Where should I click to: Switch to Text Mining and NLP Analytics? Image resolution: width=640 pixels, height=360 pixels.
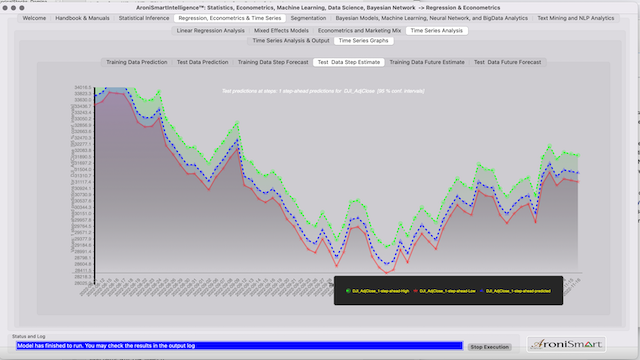(x=576, y=18)
